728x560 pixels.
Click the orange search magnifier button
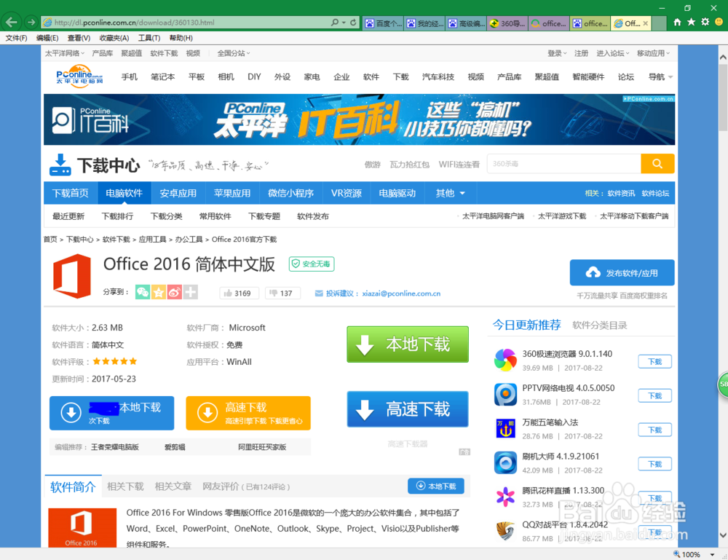[x=657, y=163]
